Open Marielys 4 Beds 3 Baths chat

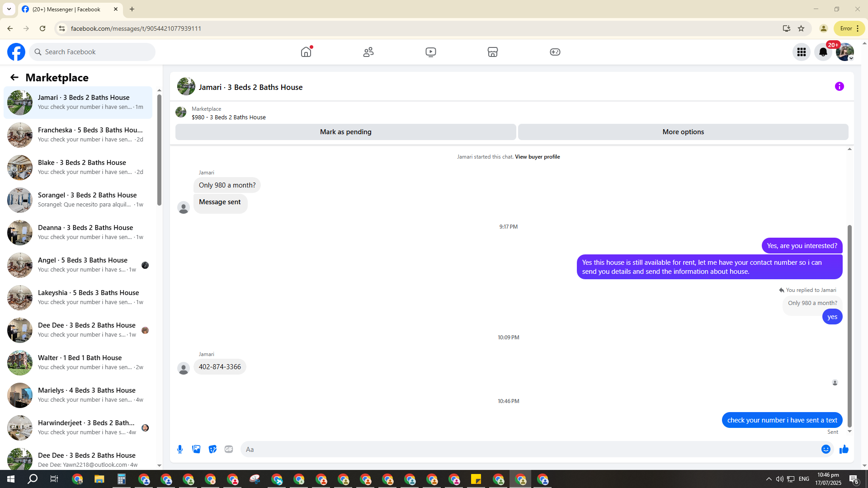78,395
